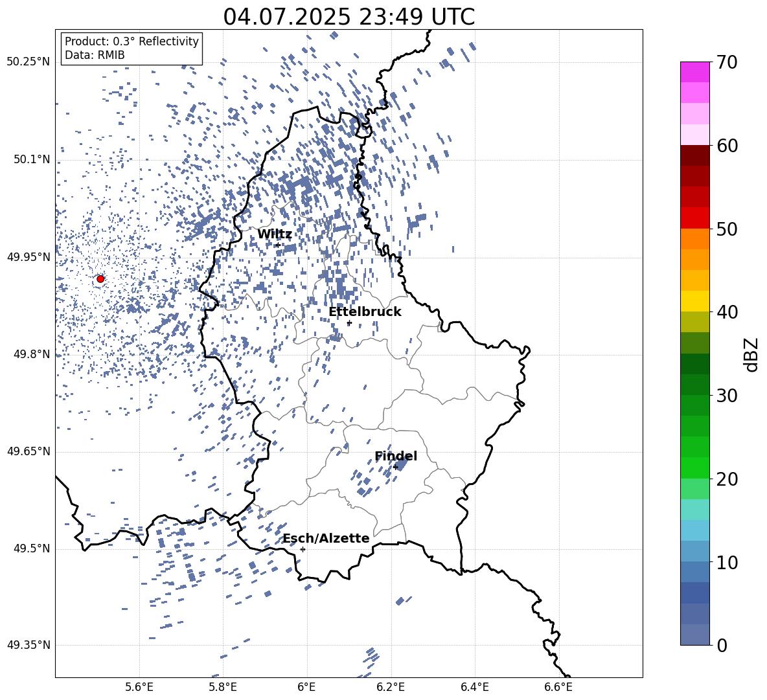This screenshot has width=767, height=700.
Task: Click the 'Ettelbruck' city label
Action: (365, 312)
